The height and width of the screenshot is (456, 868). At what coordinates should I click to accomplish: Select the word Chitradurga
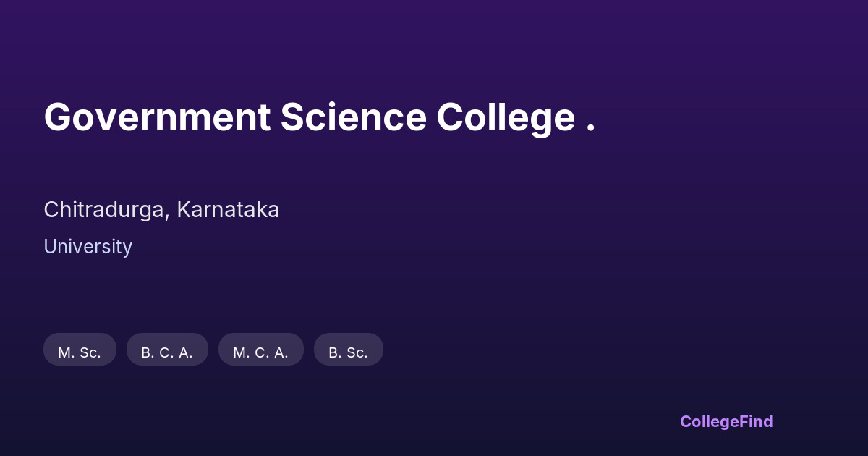click(x=106, y=210)
